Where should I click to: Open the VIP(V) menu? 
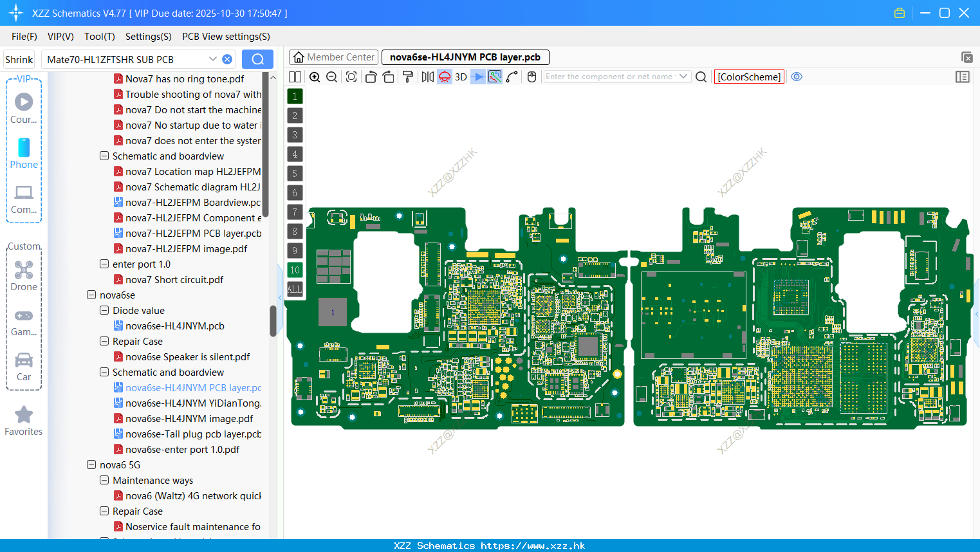click(60, 37)
